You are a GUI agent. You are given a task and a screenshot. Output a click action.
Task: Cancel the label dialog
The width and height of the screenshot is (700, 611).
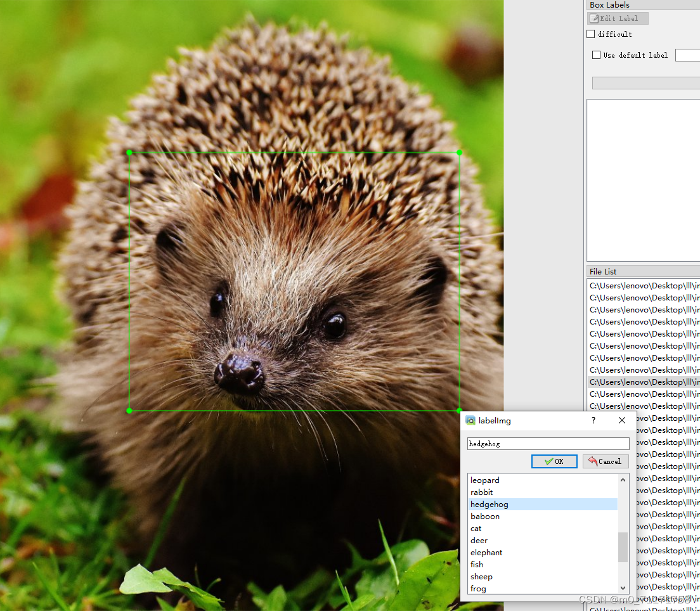click(606, 461)
